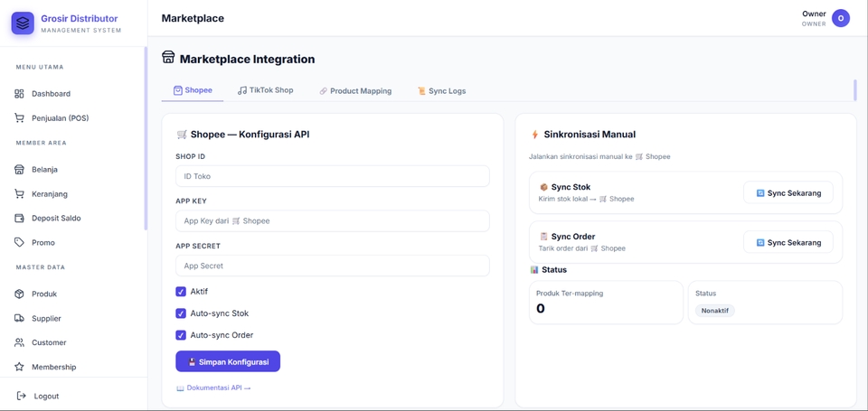Focus the Shop ID input field
Screen dimensions: 868x411
pos(332,176)
